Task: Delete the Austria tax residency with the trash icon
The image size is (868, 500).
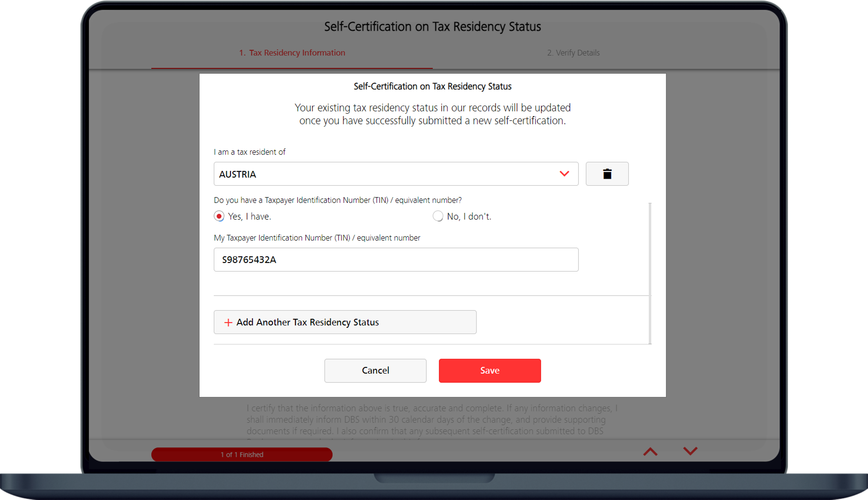Action: (607, 174)
